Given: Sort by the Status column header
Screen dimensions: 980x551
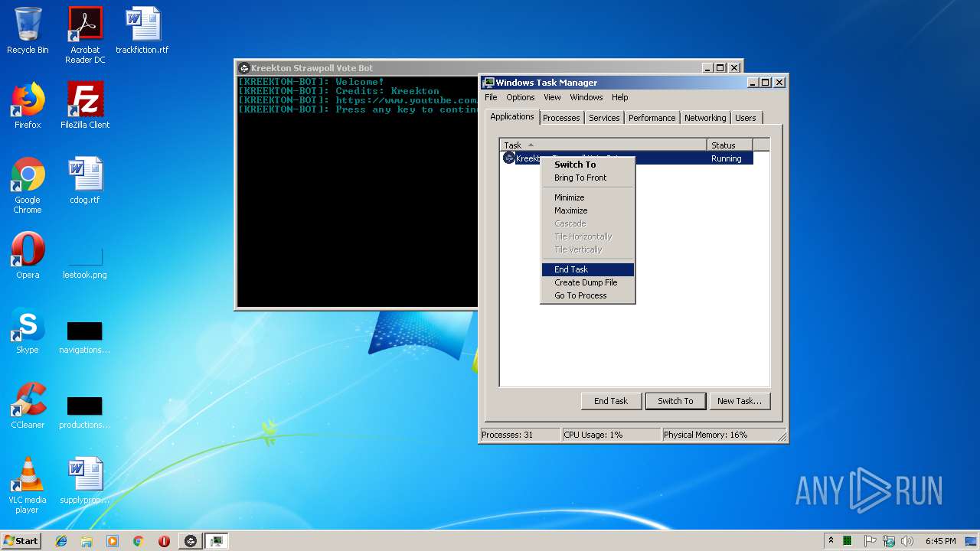Looking at the screenshot, I should pyautogui.click(x=730, y=145).
